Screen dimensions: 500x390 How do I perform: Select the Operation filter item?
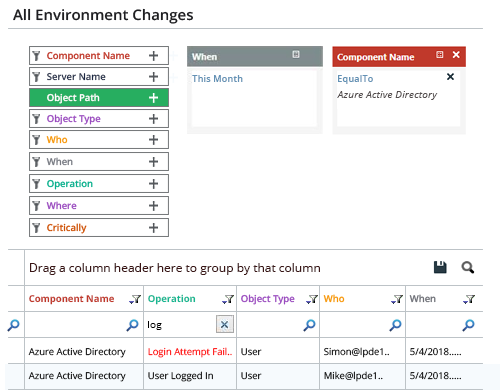tap(99, 184)
